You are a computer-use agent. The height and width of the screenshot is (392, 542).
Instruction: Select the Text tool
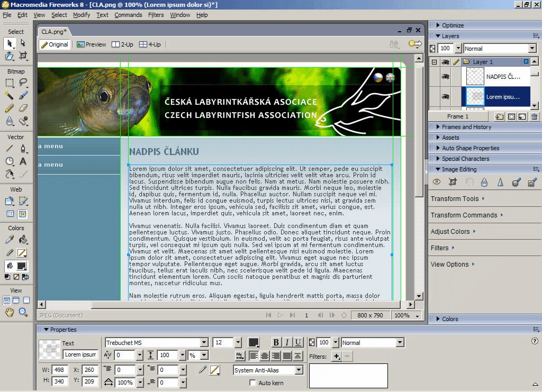pos(23,161)
